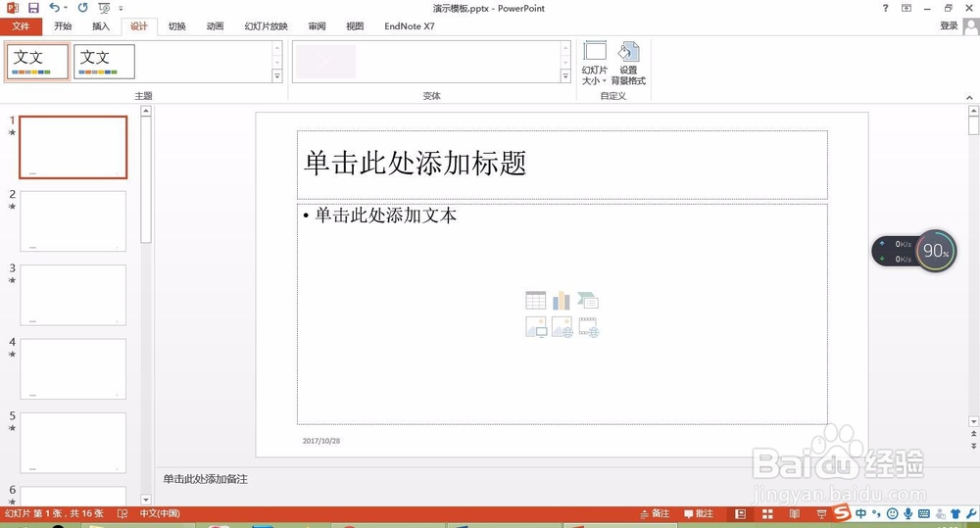Click the Insert SmartArt placeholder icon

pos(587,301)
